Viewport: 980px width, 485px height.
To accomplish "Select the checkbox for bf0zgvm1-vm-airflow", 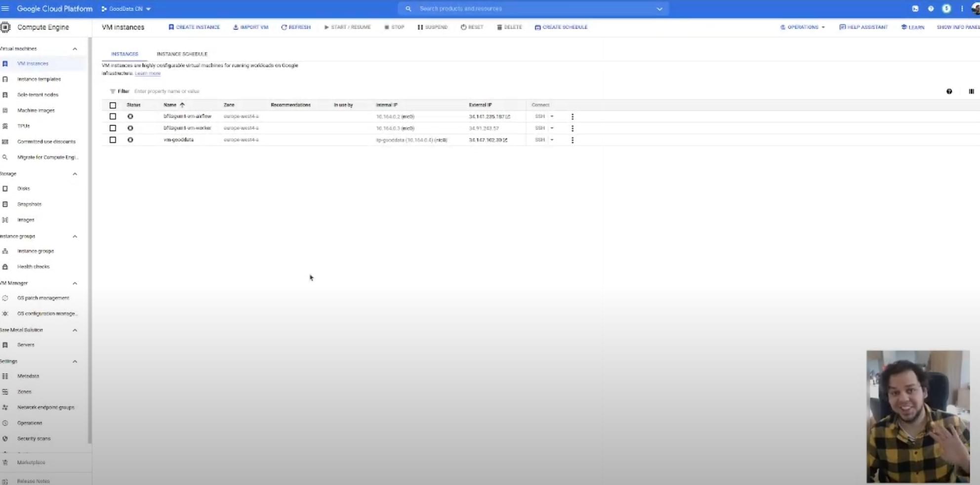I will pyautogui.click(x=113, y=116).
